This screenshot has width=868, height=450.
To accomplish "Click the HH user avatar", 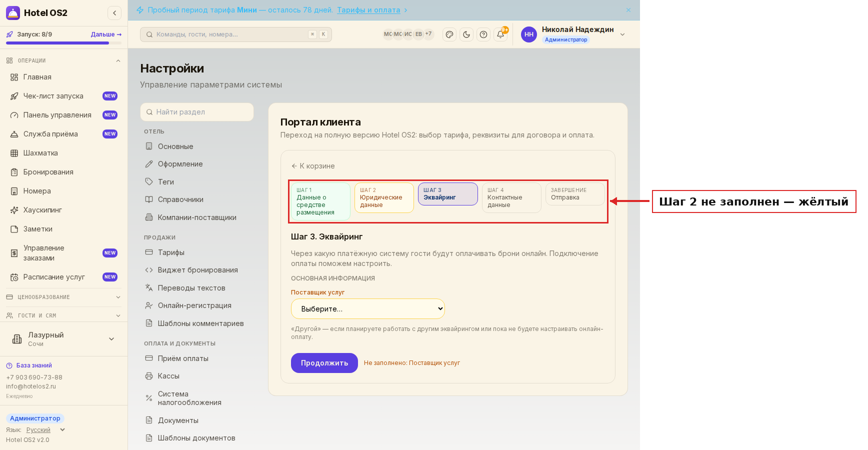I will click(x=529, y=34).
